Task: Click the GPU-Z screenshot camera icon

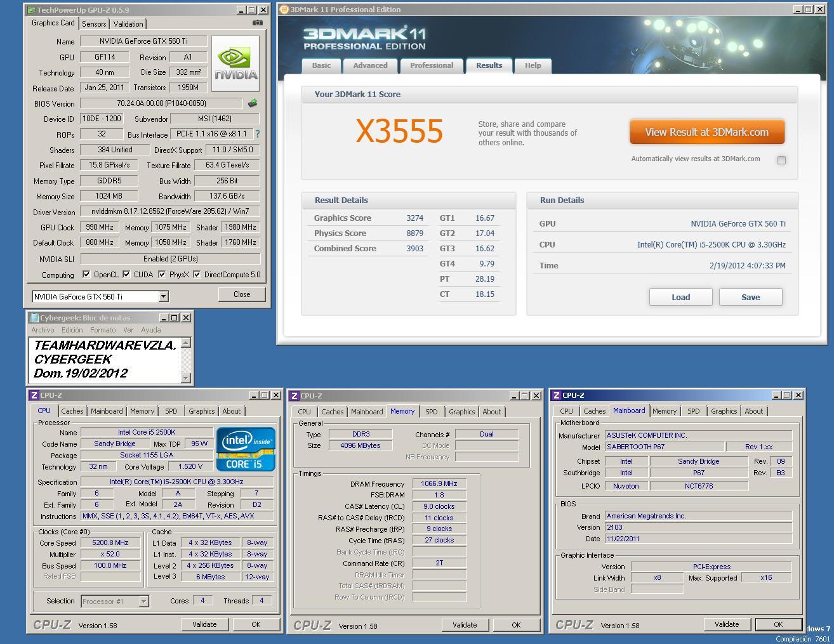Action: coord(257,23)
